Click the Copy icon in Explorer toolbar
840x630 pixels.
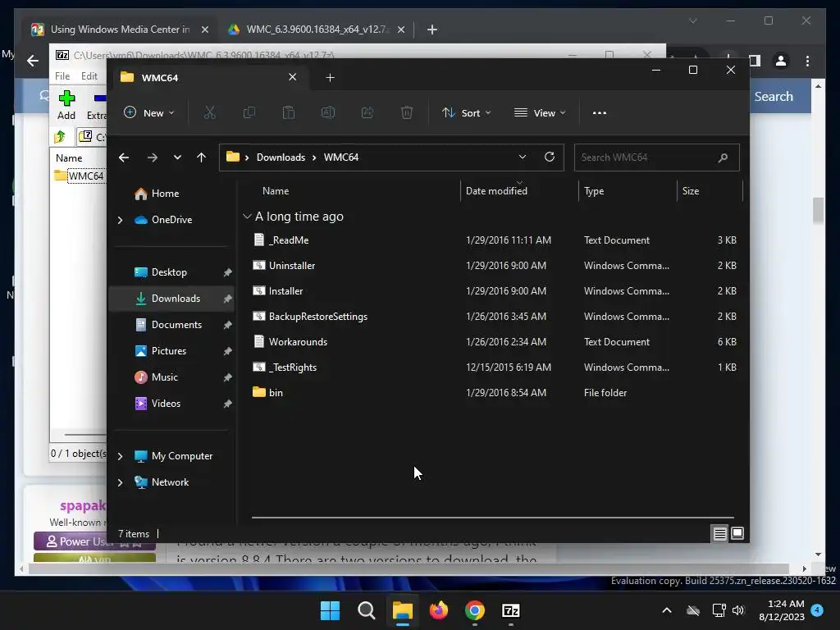click(x=249, y=113)
